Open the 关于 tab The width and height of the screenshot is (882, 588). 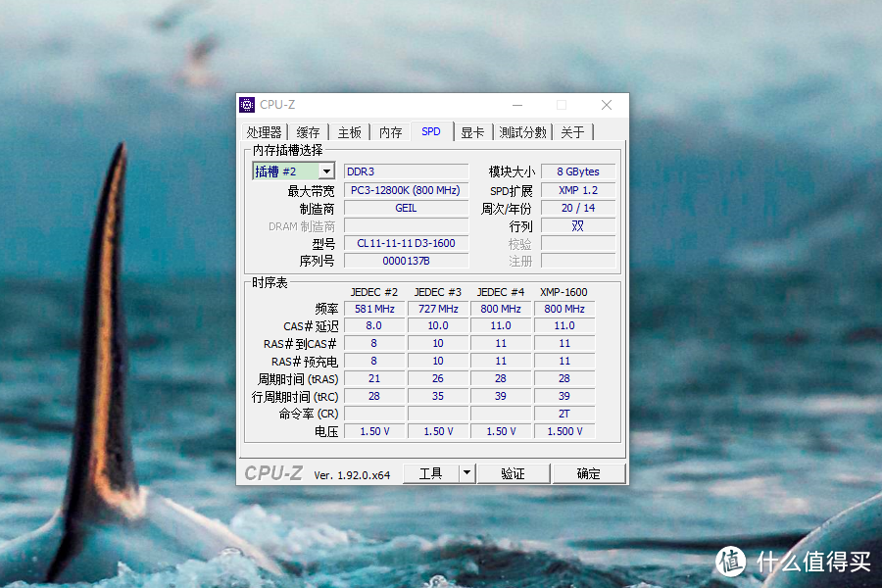[572, 132]
